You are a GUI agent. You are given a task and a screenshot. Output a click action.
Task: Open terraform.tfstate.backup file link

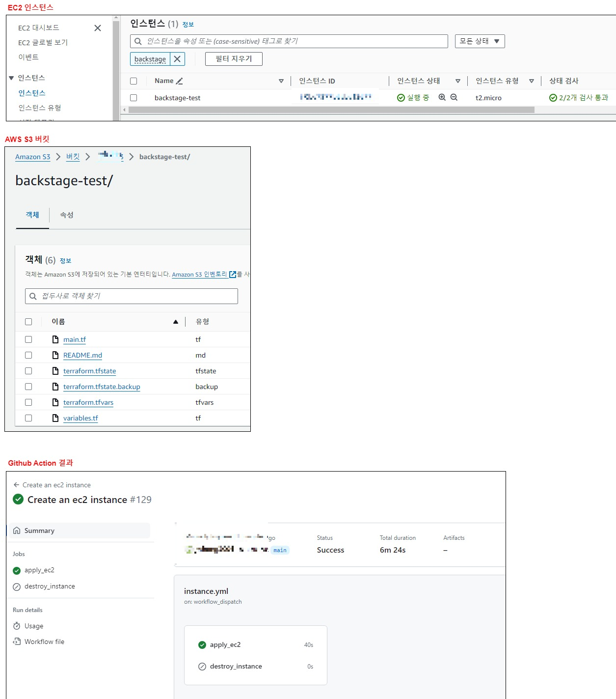click(x=102, y=387)
